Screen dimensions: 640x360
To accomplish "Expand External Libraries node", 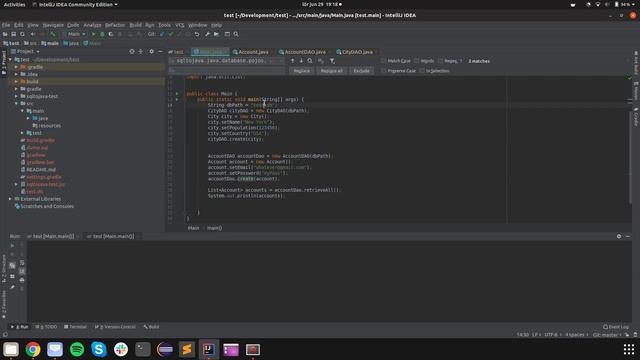I will click(10, 199).
